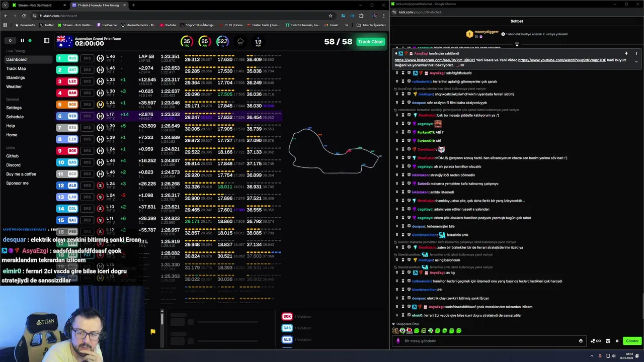The image size is (644, 362).
Task: Open Track Map in the sidebar
Action: coord(16,68)
